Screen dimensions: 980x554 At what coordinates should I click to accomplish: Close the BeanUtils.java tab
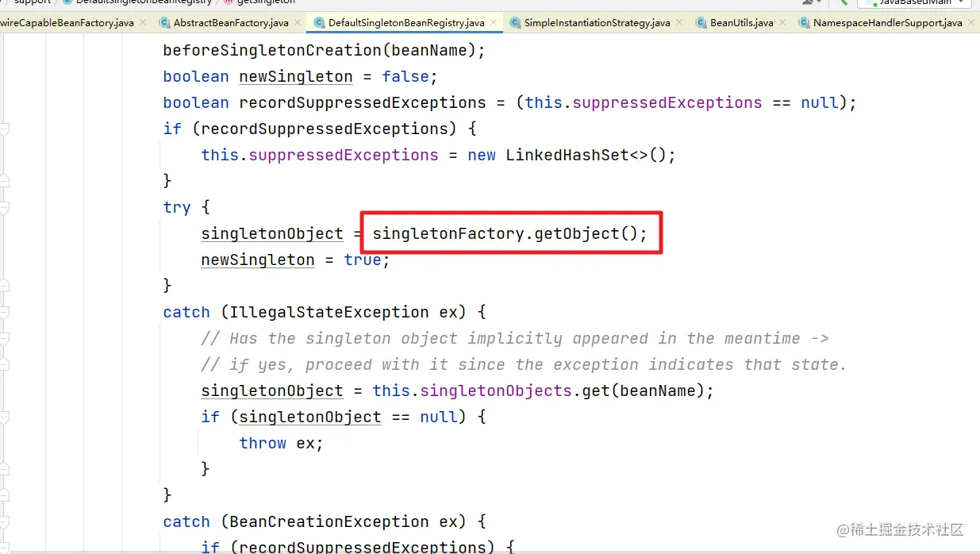coord(782,23)
